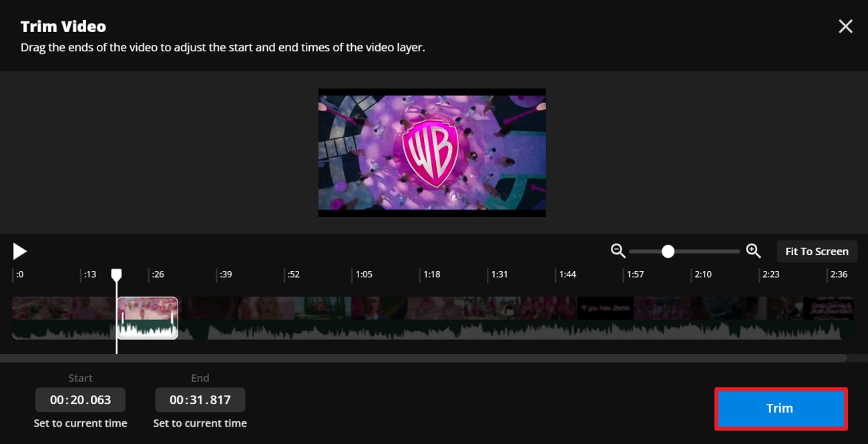Jump to the 2:36 ruler mark
This screenshot has height=444, width=868.
pos(838,274)
